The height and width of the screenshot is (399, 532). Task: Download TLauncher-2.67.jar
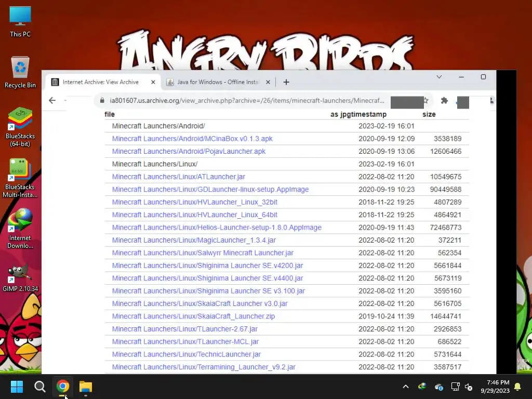pyautogui.click(x=184, y=329)
